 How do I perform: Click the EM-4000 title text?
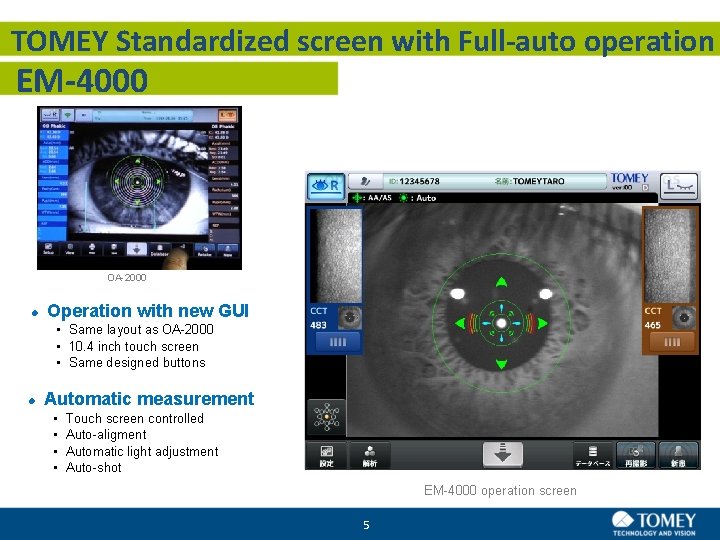(x=82, y=80)
